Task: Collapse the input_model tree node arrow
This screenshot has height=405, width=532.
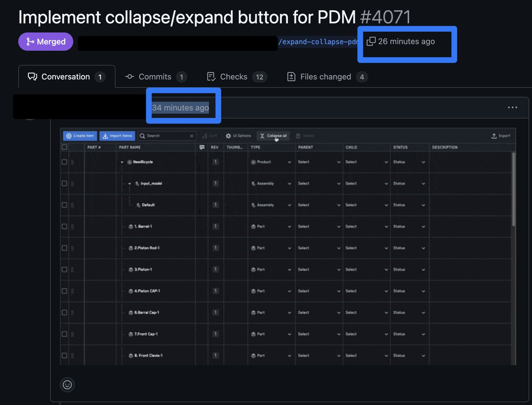Action: [x=129, y=183]
